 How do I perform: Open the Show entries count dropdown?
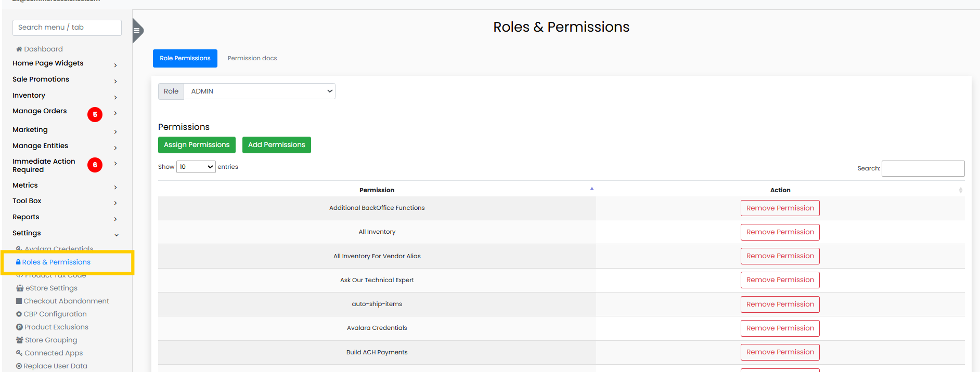coord(196,167)
